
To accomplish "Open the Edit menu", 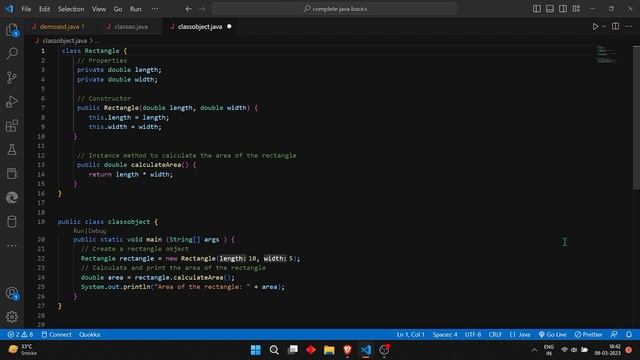I will (x=44, y=9).
